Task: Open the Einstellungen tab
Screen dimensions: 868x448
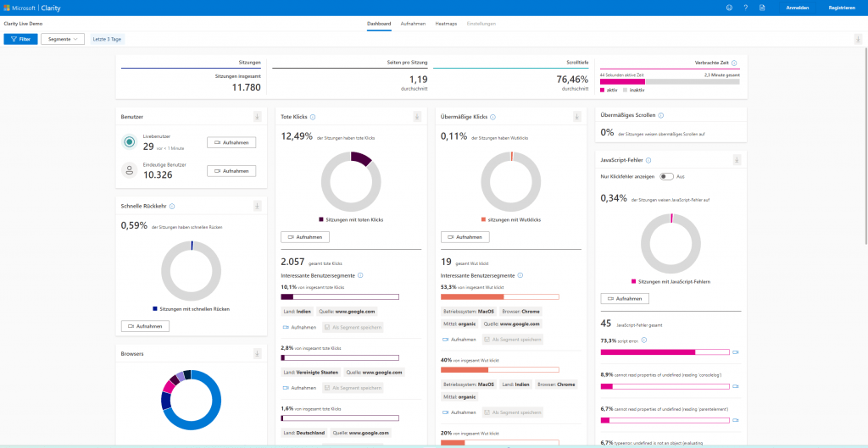Action: point(481,24)
